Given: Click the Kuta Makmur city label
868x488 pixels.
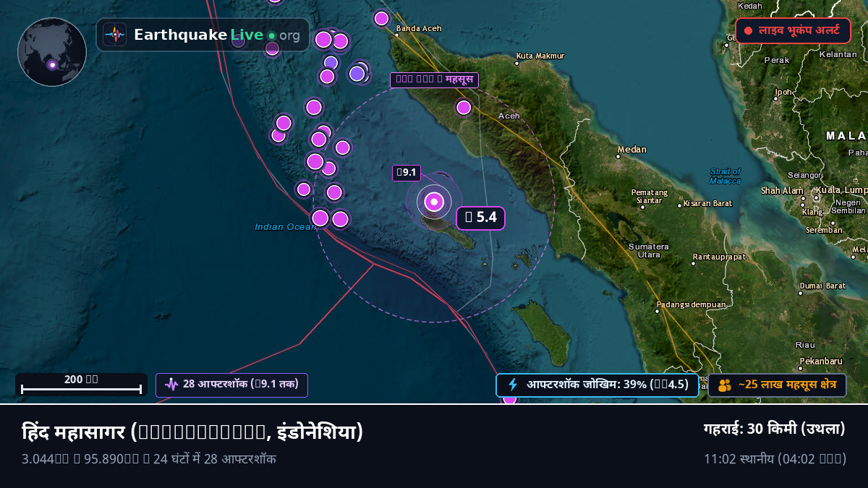Looking at the screenshot, I should 540,56.
